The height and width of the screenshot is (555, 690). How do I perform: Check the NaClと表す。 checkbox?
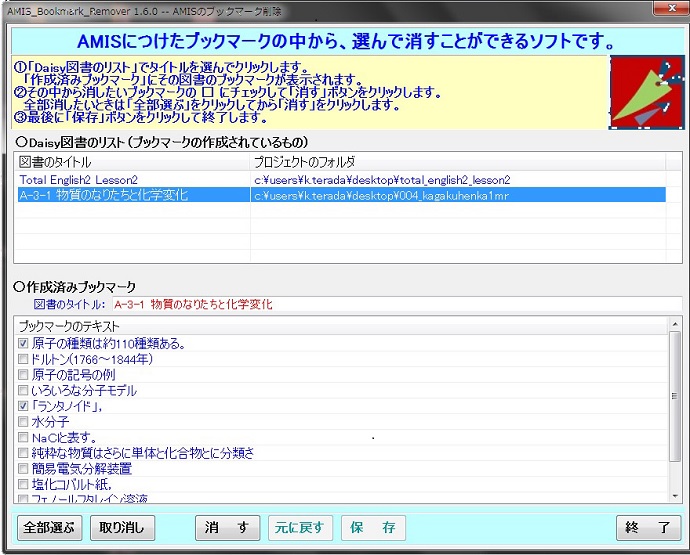click(x=23, y=437)
